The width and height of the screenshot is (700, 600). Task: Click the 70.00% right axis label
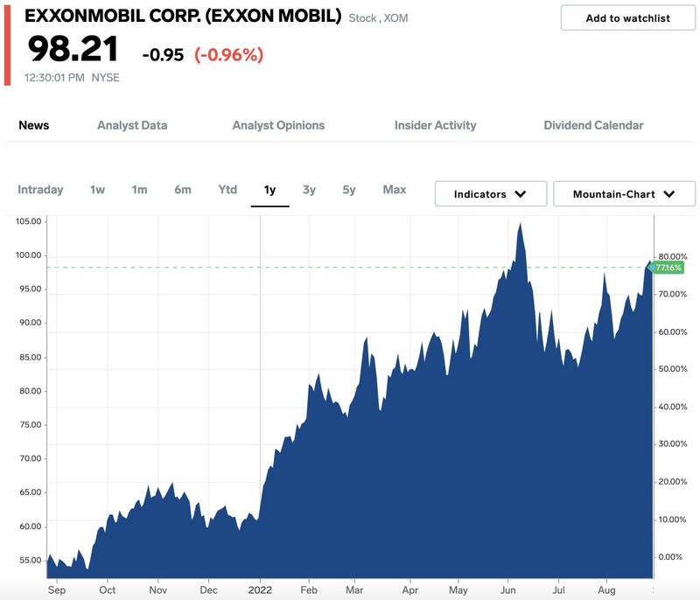point(673,294)
